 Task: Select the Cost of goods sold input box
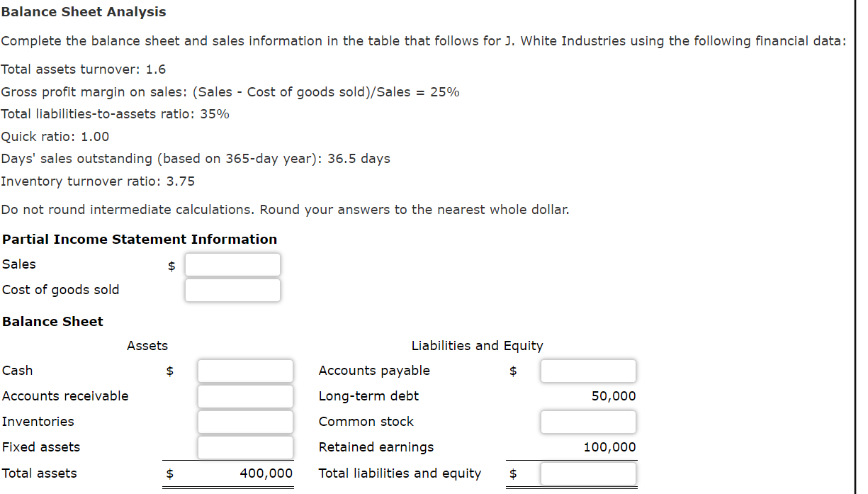click(232, 290)
